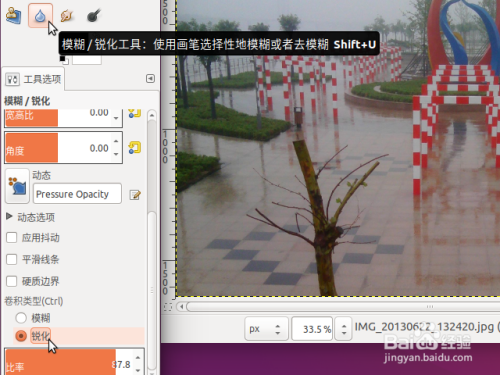Click the Pressure Opacity dynamics field
The height and width of the screenshot is (375, 500).
[x=77, y=194]
